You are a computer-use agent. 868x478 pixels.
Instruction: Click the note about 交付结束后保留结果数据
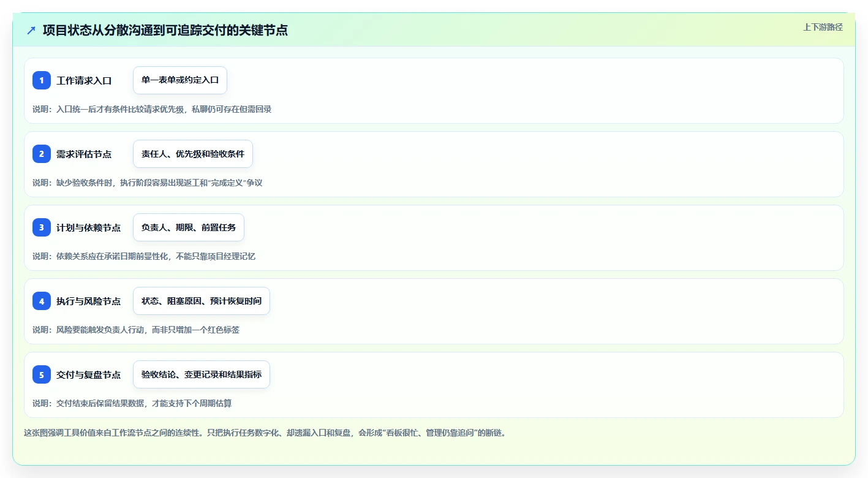[132, 403]
